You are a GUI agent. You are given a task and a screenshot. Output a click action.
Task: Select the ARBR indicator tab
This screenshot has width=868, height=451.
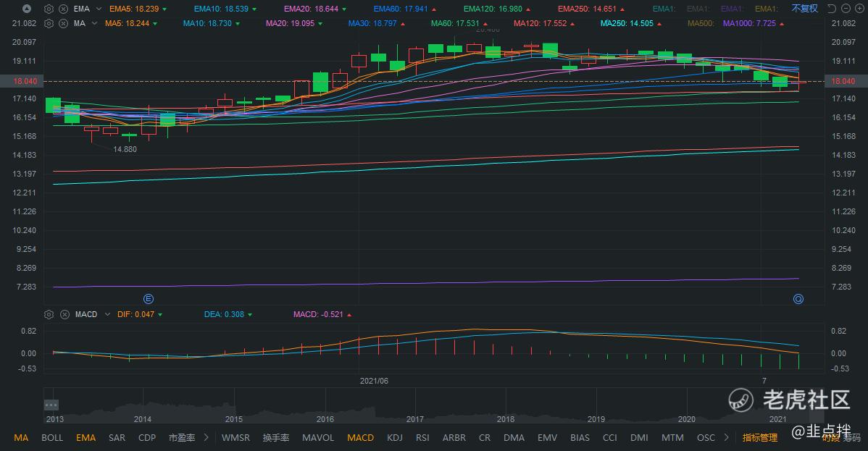[454, 438]
